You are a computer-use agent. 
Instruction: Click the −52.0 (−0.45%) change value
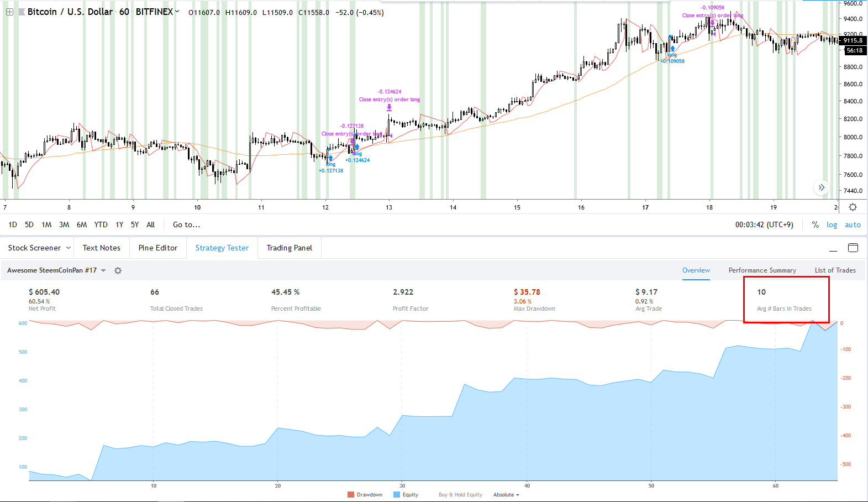click(360, 12)
